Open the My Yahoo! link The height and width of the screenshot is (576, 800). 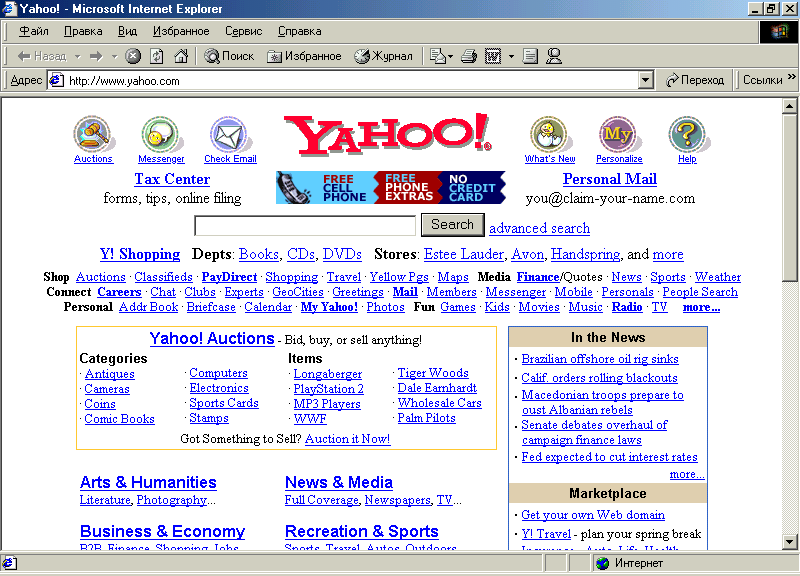click(x=329, y=307)
